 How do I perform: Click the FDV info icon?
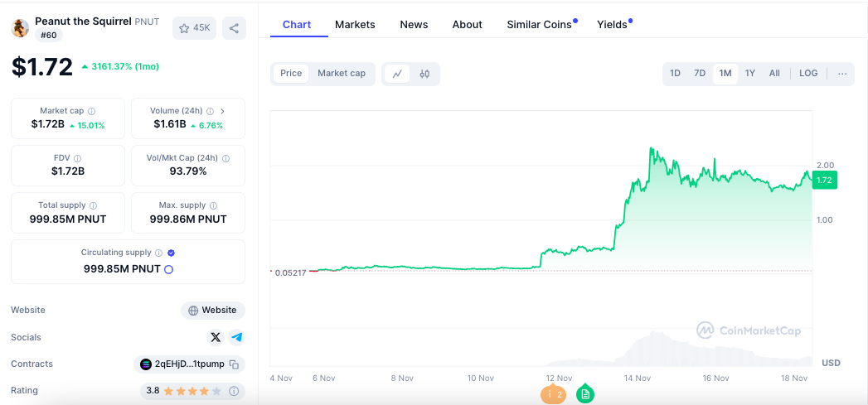(x=77, y=158)
